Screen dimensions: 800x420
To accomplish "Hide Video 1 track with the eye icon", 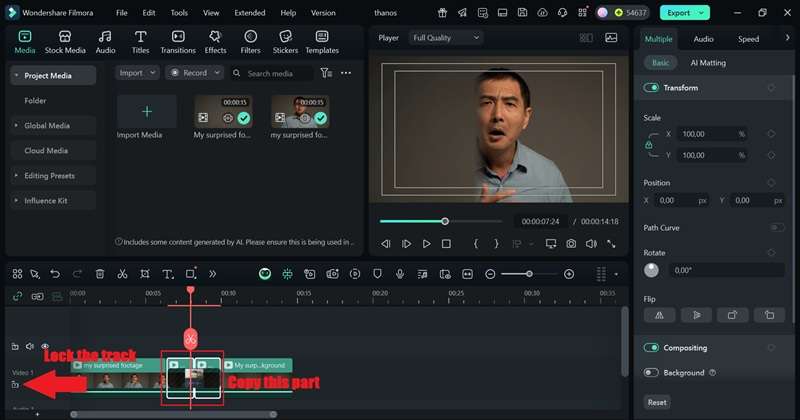I will point(45,346).
